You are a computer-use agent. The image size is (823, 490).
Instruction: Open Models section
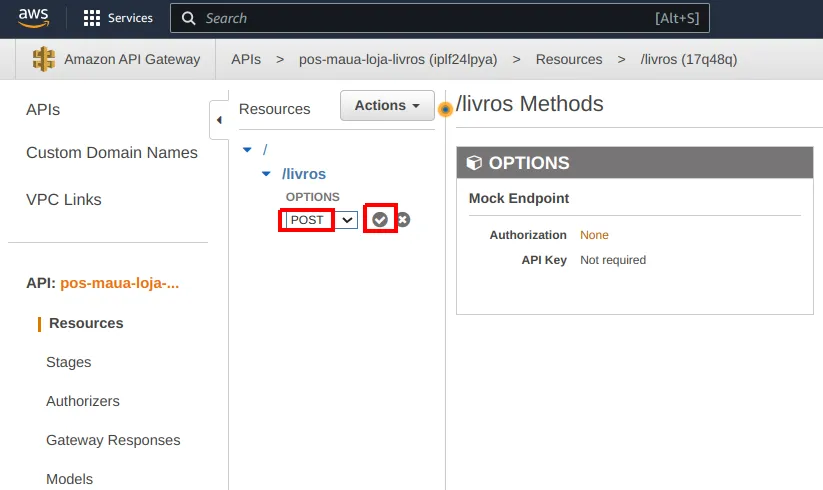point(69,479)
